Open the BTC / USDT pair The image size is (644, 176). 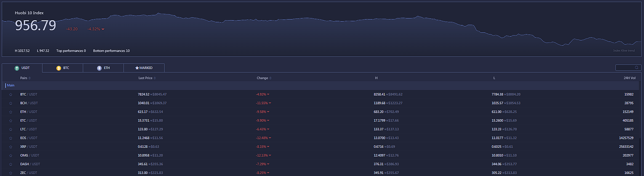[29, 95]
